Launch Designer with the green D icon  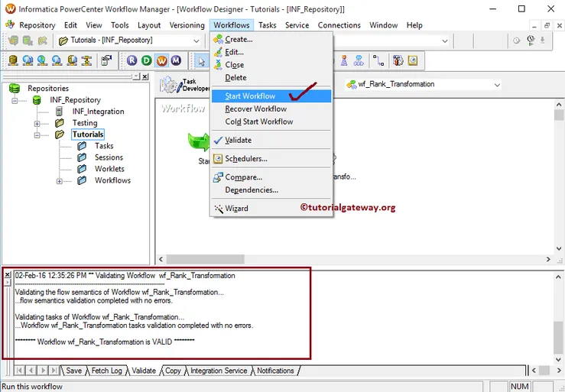tap(147, 60)
